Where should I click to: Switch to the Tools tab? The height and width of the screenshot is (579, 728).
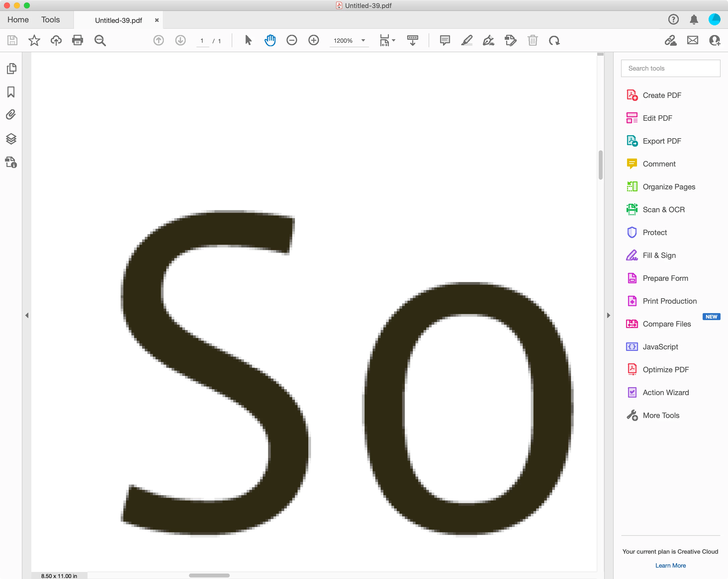[x=50, y=20]
